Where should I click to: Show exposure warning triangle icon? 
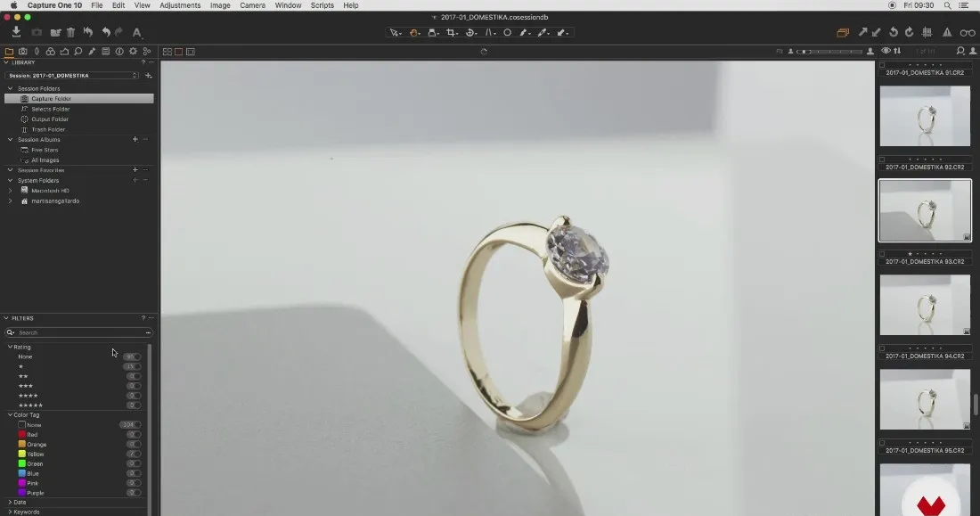tap(948, 32)
